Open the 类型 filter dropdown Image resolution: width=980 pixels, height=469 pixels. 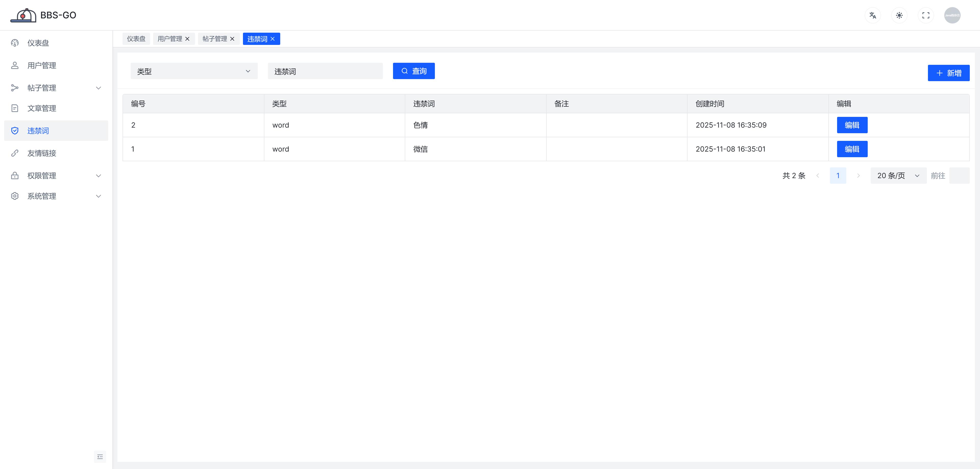point(194,71)
